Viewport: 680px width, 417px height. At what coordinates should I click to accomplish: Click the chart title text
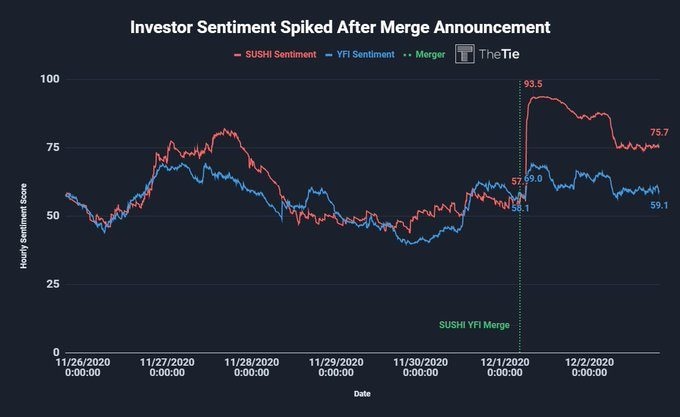pos(340,26)
